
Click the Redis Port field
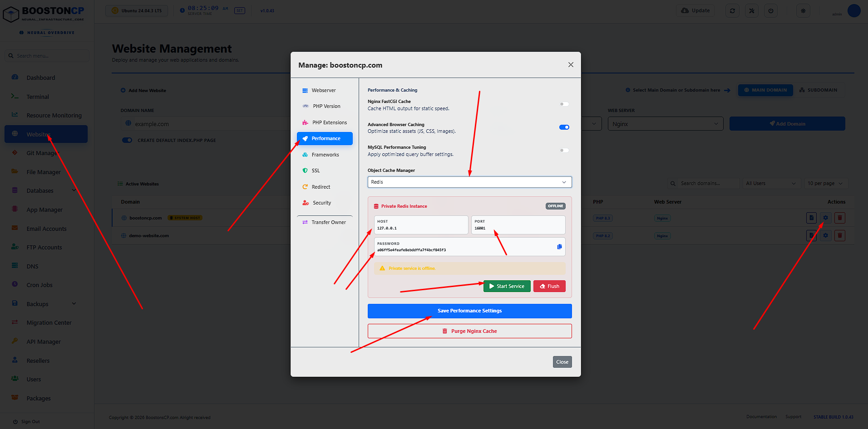(x=518, y=225)
